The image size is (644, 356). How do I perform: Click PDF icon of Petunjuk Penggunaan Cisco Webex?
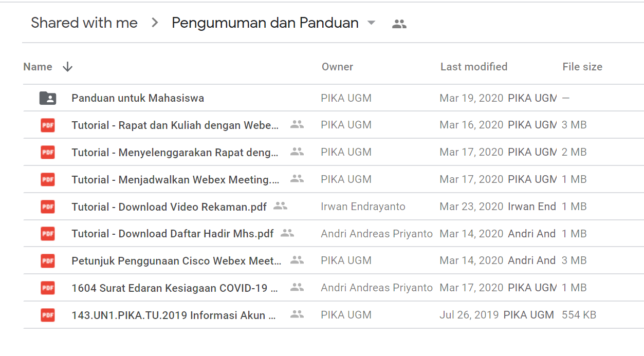pyautogui.click(x=48, y=260)
